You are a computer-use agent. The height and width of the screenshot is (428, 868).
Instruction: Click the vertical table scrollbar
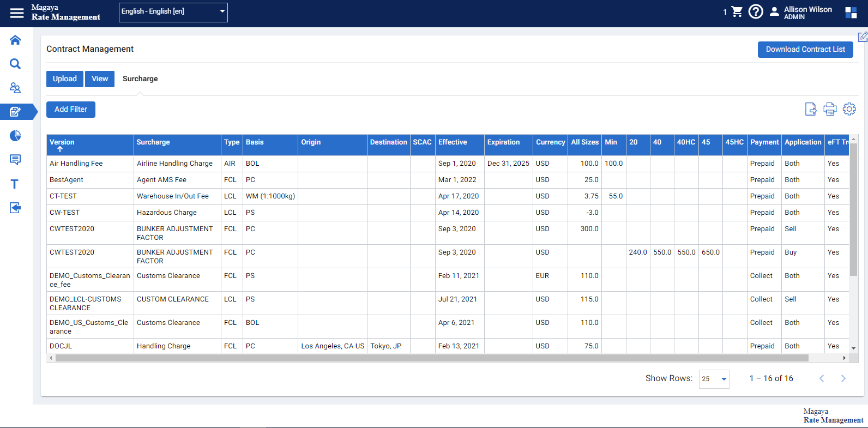[x=853, y=210]
